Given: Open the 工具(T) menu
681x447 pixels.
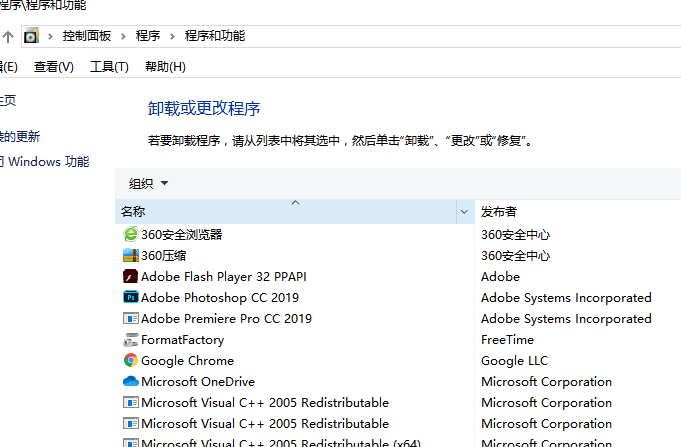Looking at the screenshot, I should 109,67.
